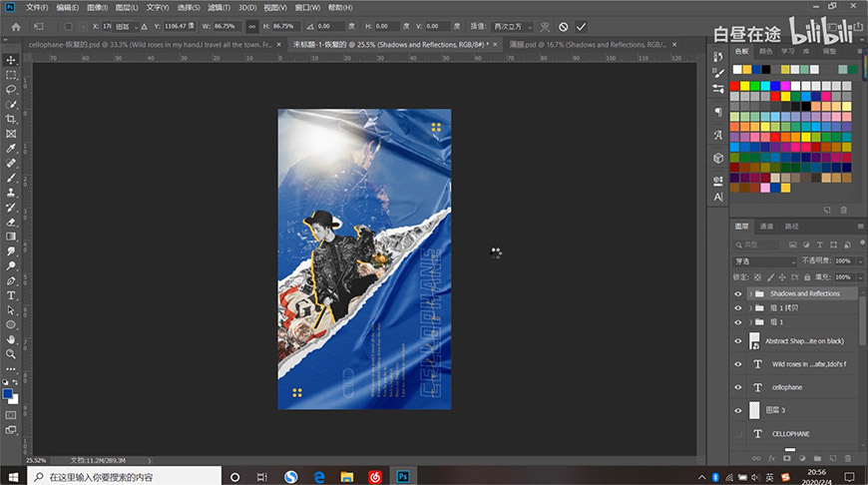
Task: Open the blend mode 穿透 dropdown
Action: click(764, 261)
